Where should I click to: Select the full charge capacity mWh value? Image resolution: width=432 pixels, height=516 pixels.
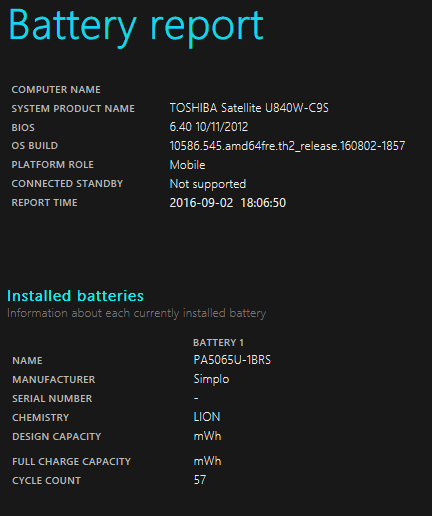(x=207, y=461)
